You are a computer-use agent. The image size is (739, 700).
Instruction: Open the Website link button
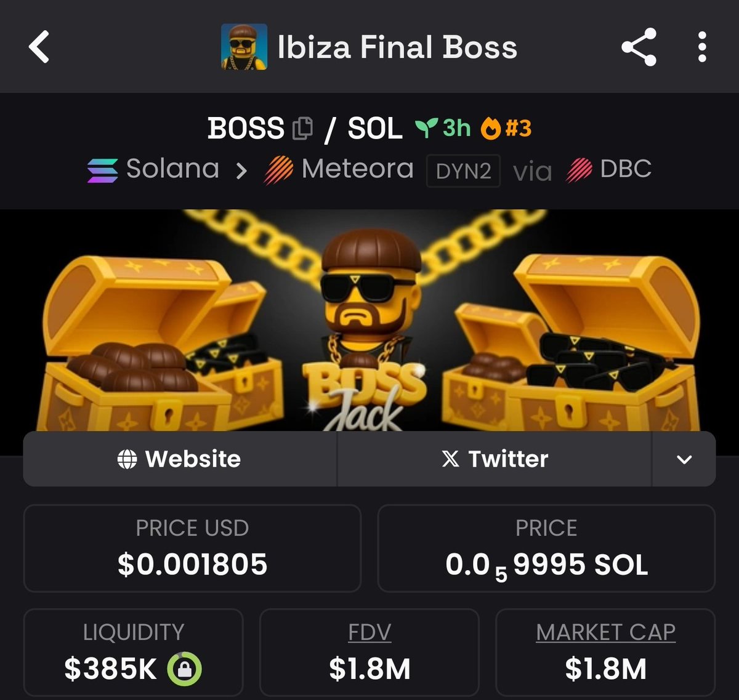180,459
